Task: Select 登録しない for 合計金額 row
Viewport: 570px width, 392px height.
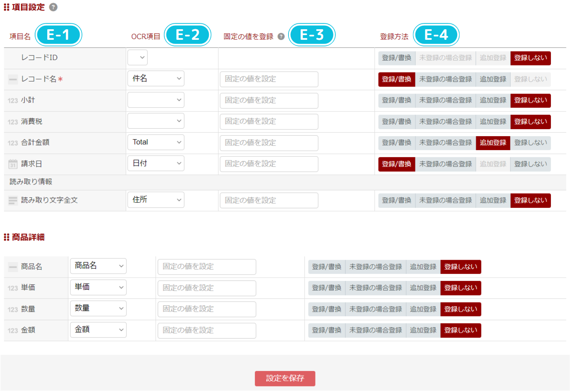Action: coord(530,143)
